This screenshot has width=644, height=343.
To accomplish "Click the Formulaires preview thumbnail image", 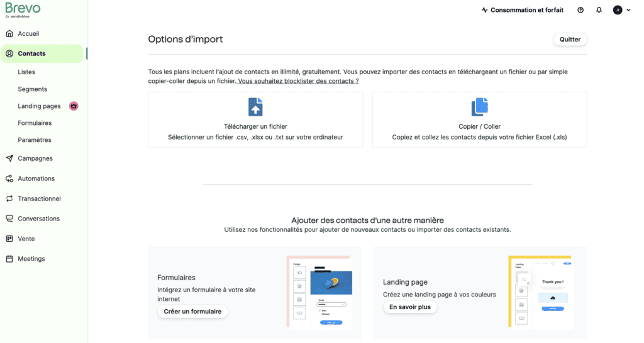I will (318, 292).
